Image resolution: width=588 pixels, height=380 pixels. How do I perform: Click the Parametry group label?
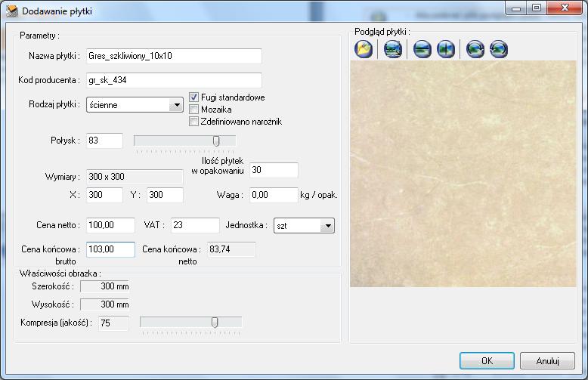click(x=39, y=36)
